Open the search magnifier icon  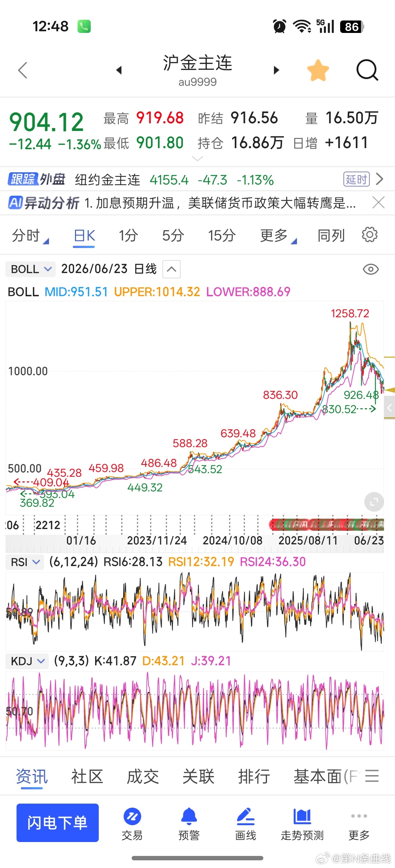point(367,70)
